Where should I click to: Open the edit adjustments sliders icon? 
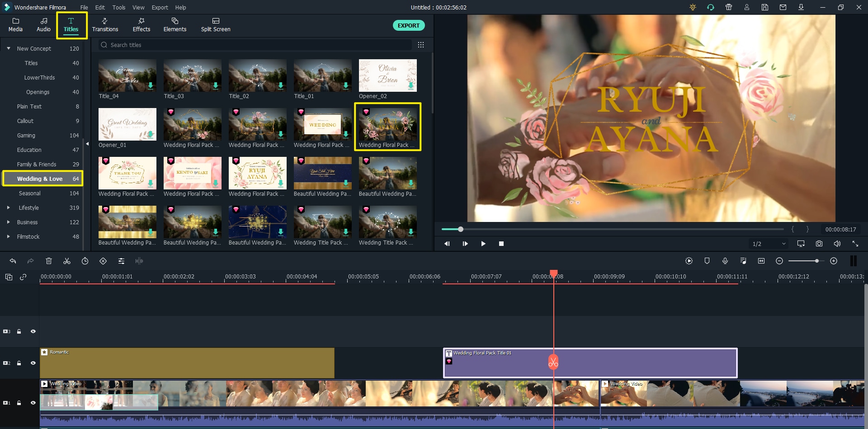pyautogui.click(x=121, y=261)
